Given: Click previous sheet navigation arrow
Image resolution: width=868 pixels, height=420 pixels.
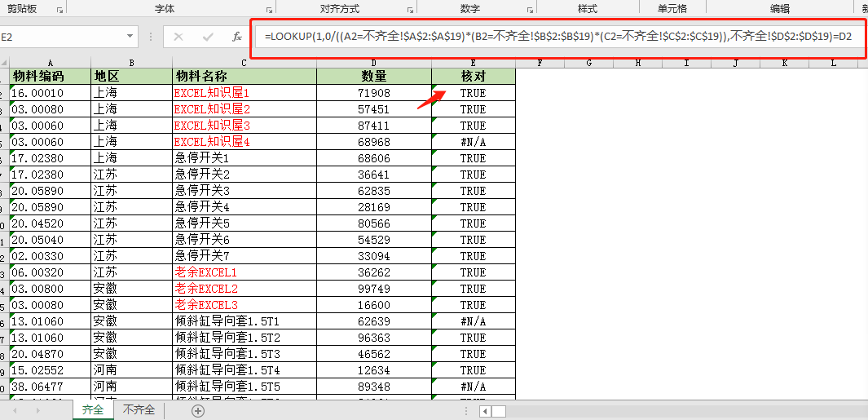Looking at the screenshot, I should [15, 411].
